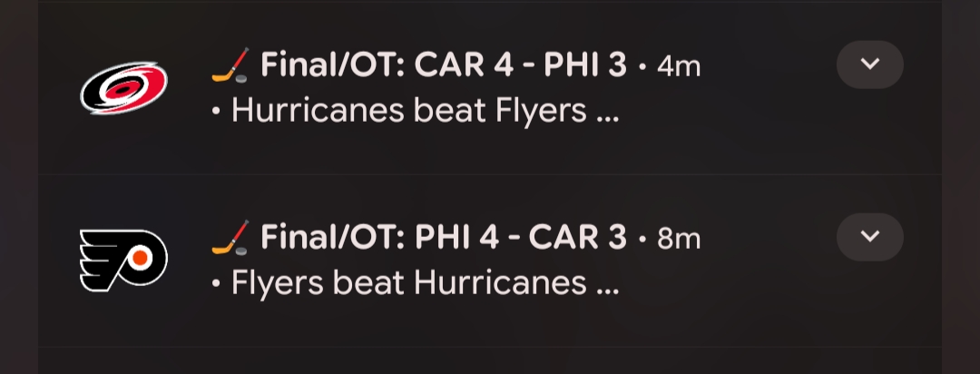Tap "Flyers beat Hurricanes" summary text

pos(408,283)
